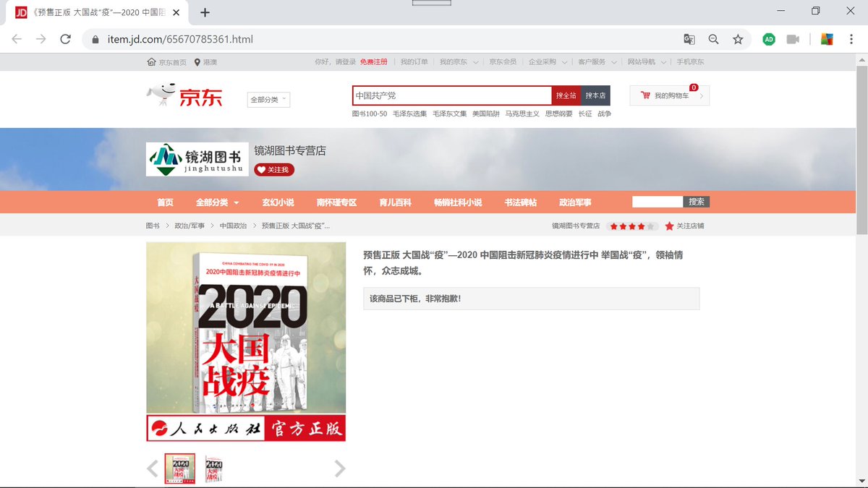Reload the page with the refresh icon
The width and height of the screenshot is (868, 488).
click(65, 39)
